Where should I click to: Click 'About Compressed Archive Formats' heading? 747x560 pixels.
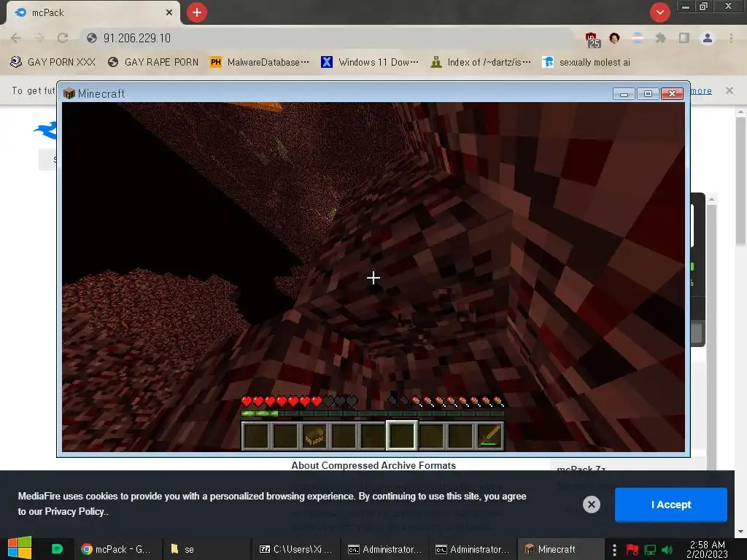(373, 465)
